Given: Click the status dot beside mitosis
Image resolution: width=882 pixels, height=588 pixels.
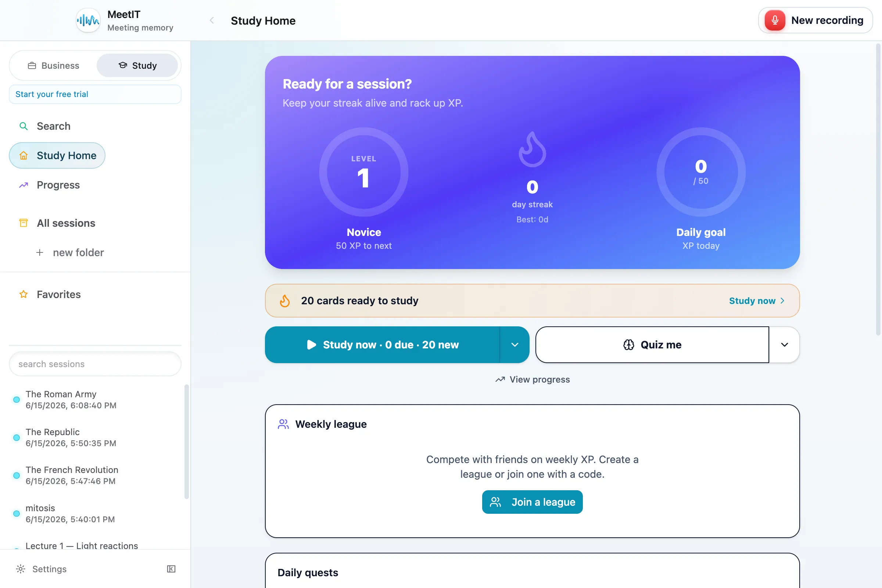Looking at the screenshot, I should pyautogui.click(x=17, y=513).
